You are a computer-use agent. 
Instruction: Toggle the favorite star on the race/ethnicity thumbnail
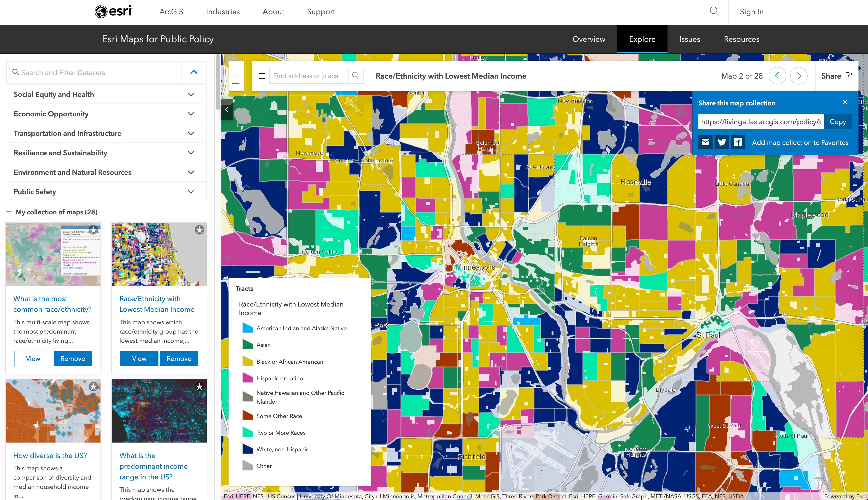pyautogui.click(x=200, y=231)
